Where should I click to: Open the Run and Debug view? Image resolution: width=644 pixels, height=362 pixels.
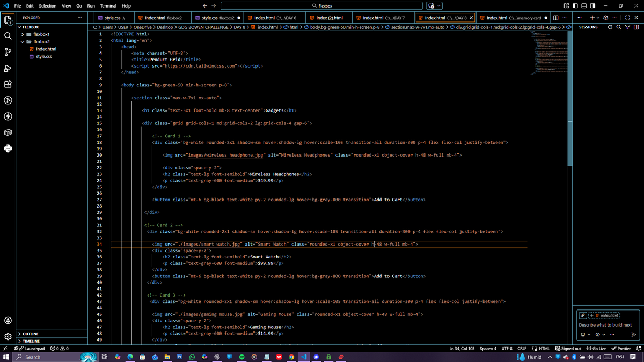point(8,68)
